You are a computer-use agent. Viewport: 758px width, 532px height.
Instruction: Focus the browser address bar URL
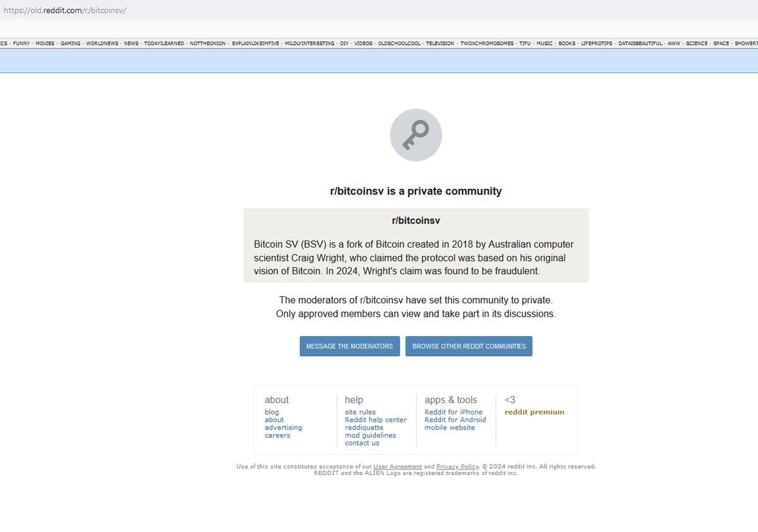[x=65, y=11]
